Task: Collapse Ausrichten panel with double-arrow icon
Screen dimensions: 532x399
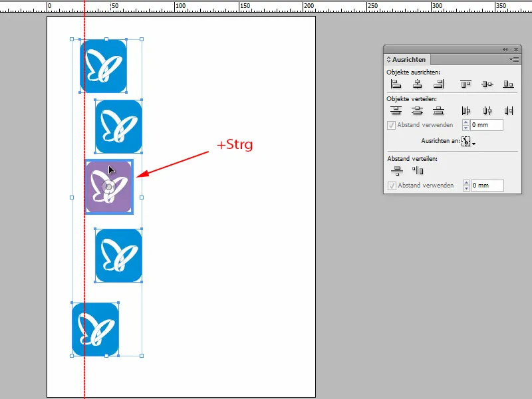Action: pyautogui.click(x=505, y=49)
